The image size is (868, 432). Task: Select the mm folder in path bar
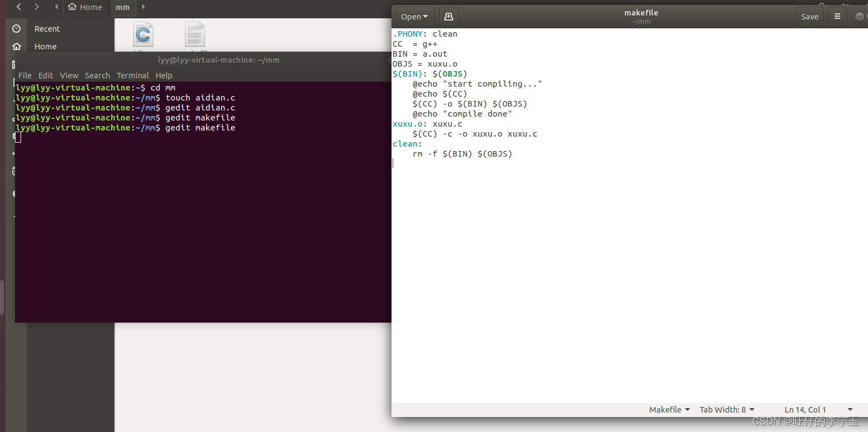(123, 7)
